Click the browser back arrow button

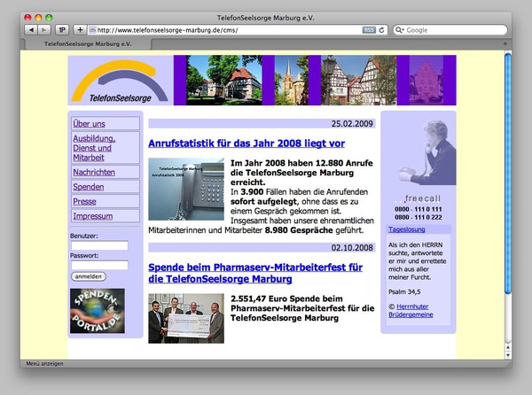pyautogui.click(x=31, y=30)
